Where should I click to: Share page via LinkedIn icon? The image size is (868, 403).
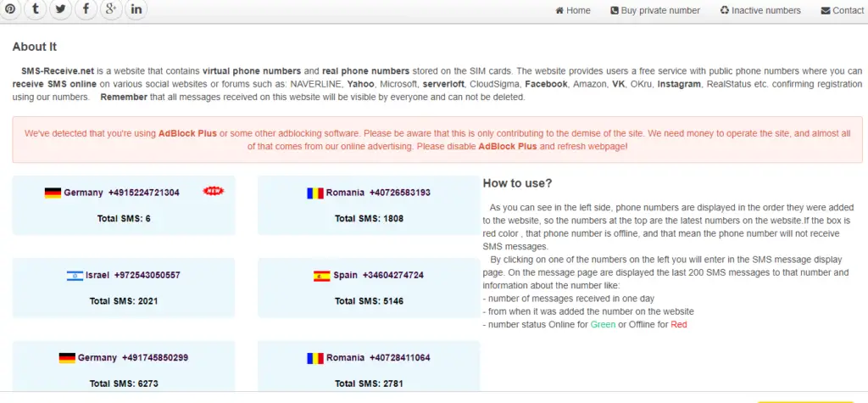click(136, 9)
